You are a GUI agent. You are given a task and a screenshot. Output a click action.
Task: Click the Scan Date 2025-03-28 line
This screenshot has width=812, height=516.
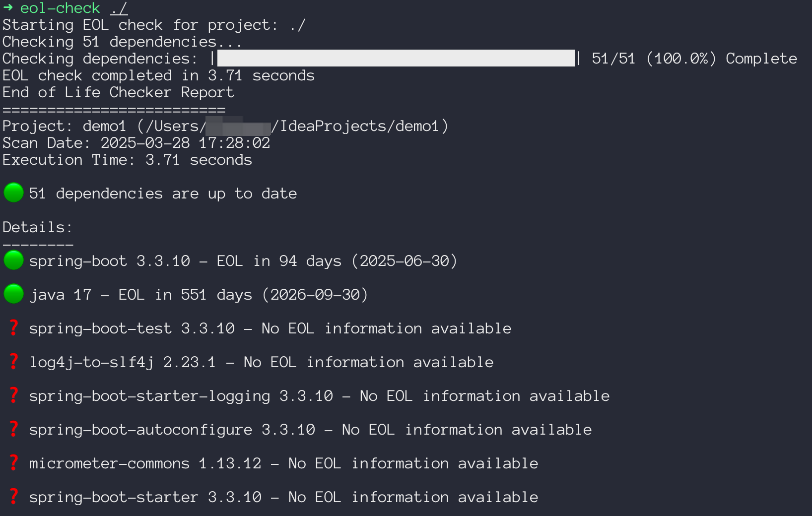136,143
